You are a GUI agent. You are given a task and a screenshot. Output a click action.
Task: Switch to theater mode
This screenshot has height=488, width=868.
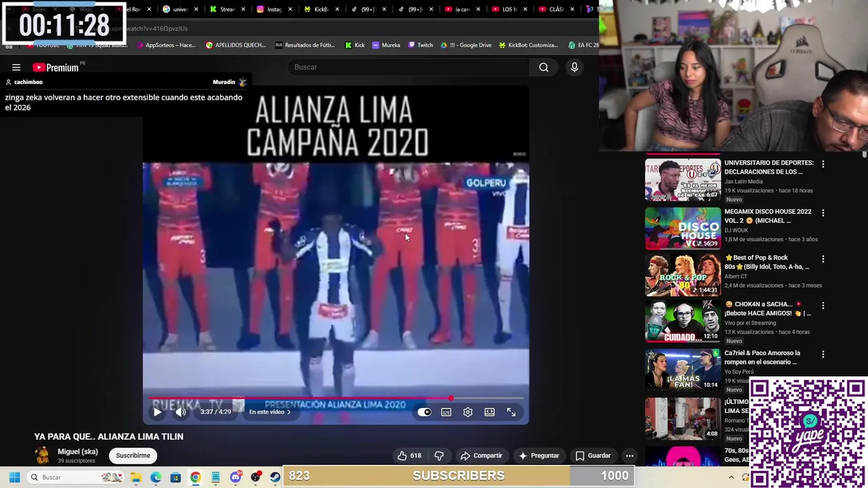pyautogui.click(x=490, y=412)
